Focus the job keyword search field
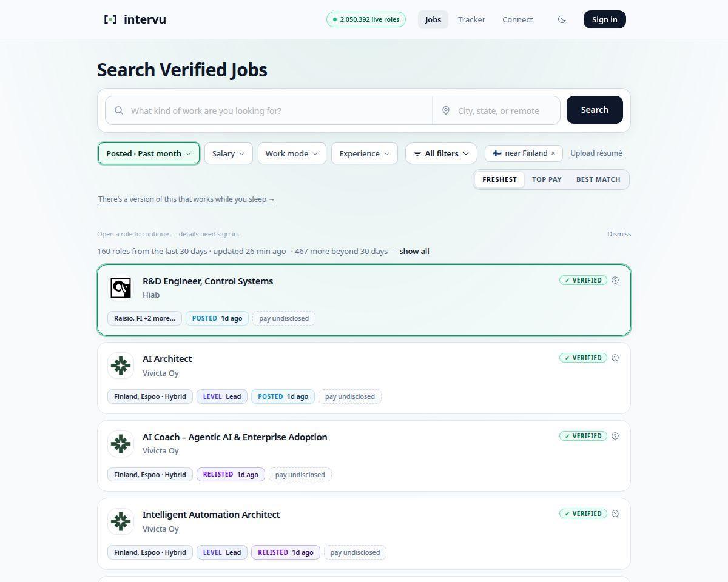 pyautogui.click(x=269, y=110)
